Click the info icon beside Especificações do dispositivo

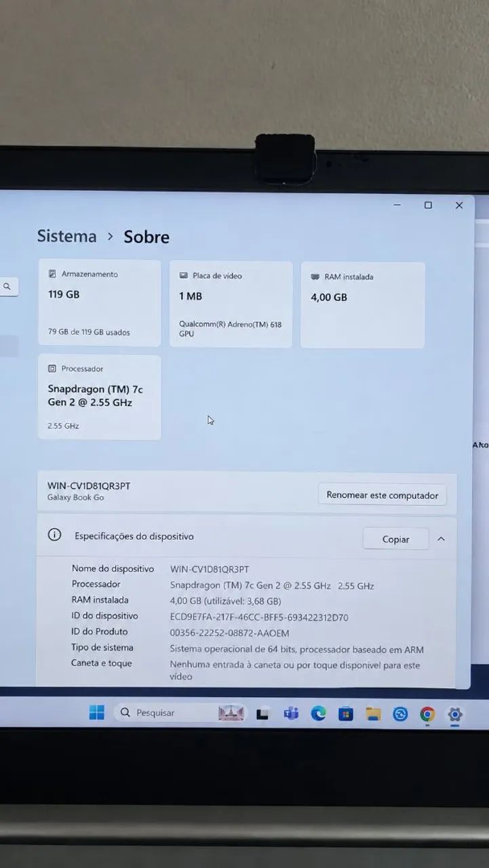pos(54,535)
